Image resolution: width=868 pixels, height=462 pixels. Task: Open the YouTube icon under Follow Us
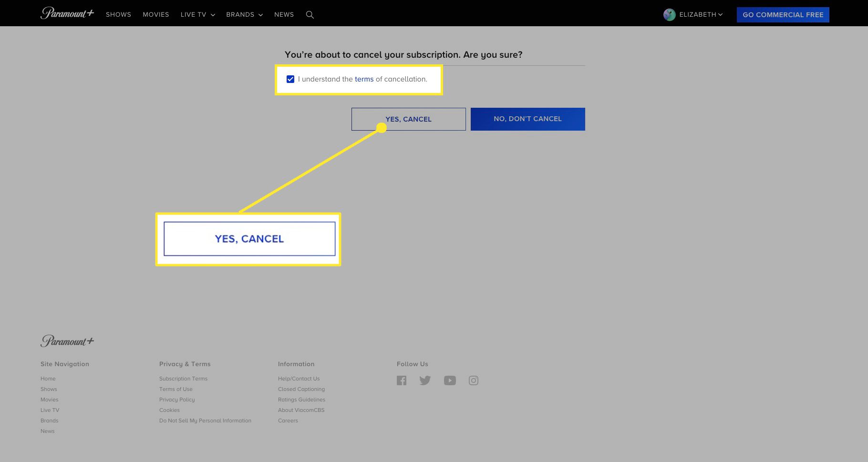(x=450, y=380)
